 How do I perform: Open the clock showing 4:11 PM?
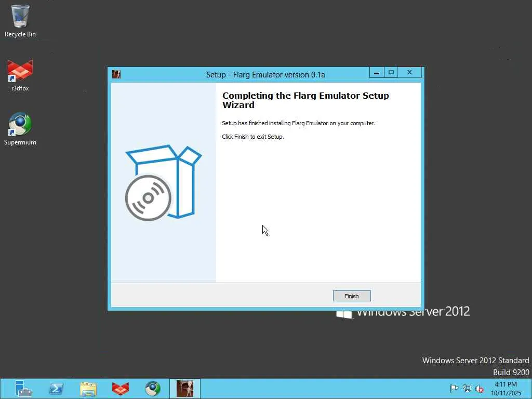506,389
